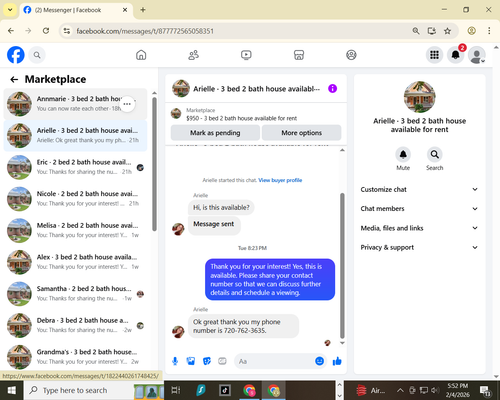Open Windows action center notifications icon
The height and width of the screenshot is (400, 500).
[485, 390]
